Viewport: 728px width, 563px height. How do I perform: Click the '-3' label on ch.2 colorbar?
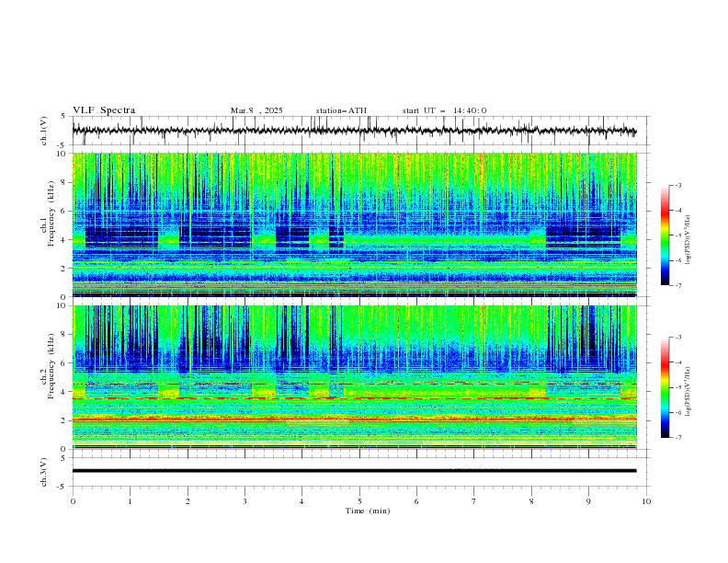(x=678, y=338)
